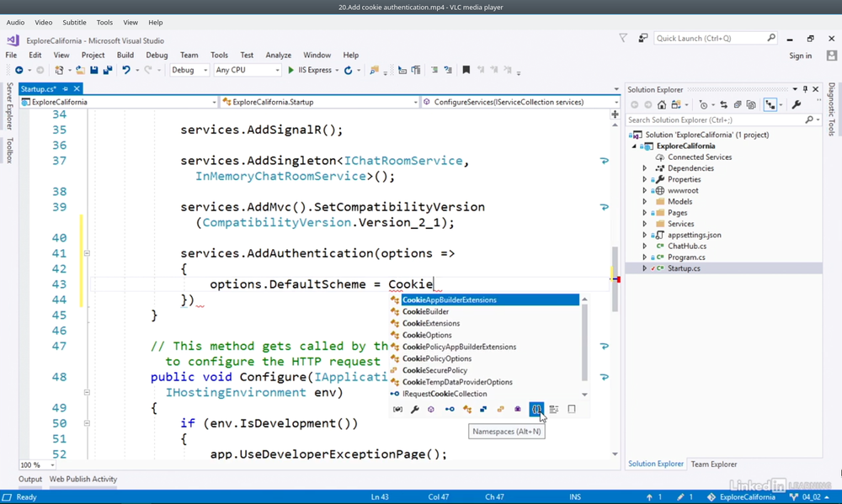Collapse the AddAuthentication code block at line 41

point(87,253)
